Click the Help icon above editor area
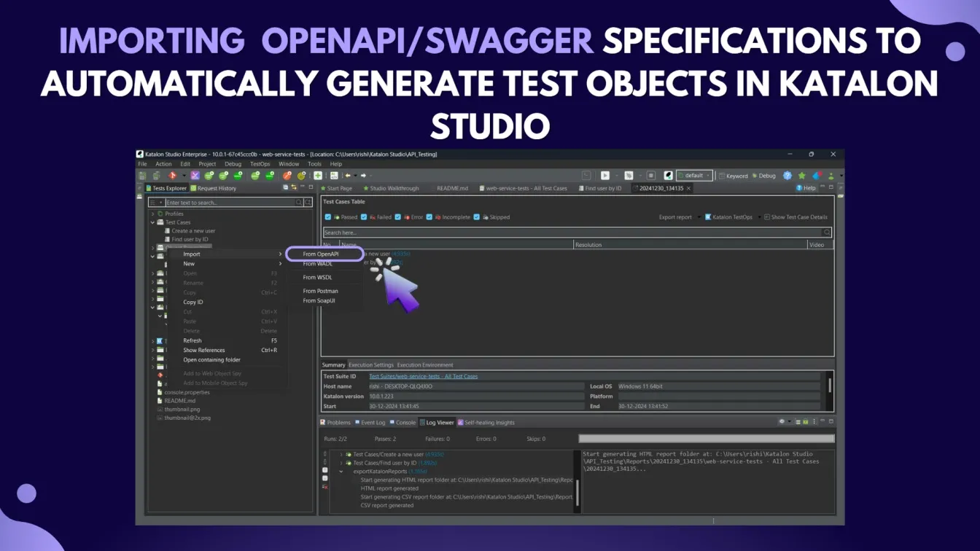Viewport: 980px width, 551px height. click(799, 188)
